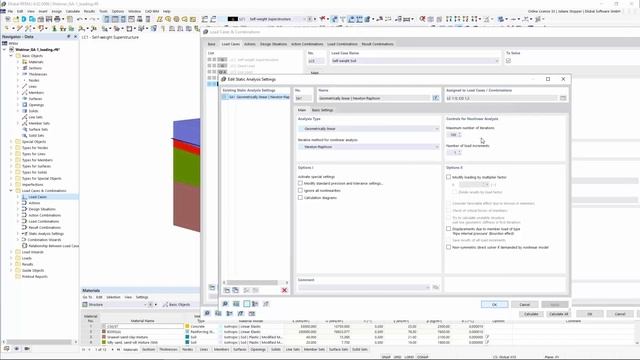
Task: Click the new setting icon under the settings list
Action: tap(227, 290)
